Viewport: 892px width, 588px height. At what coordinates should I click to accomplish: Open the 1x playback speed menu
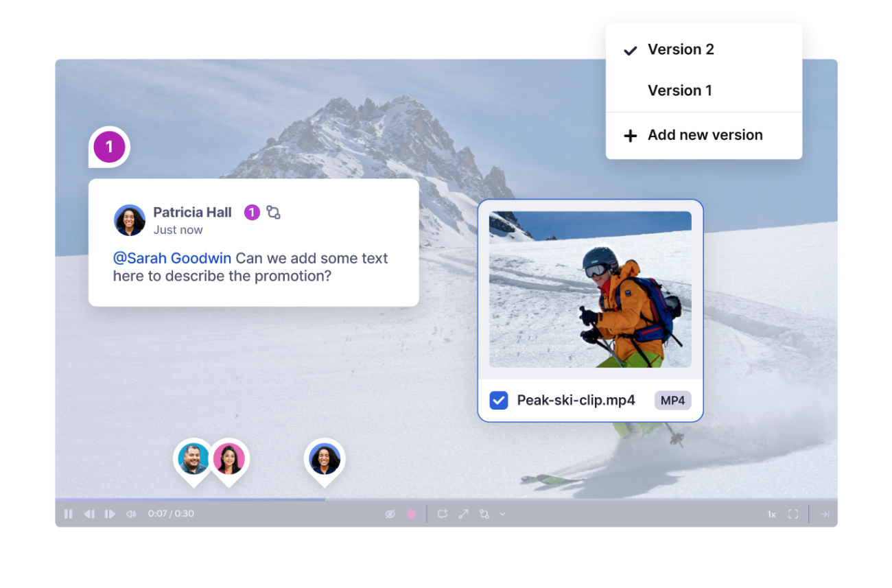[771, 515]
